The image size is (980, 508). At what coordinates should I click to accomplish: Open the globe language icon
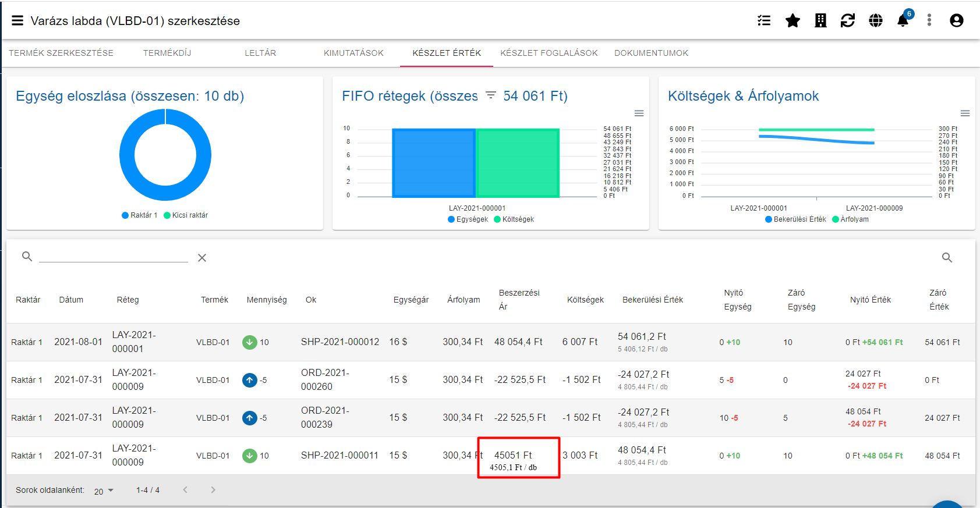tap(876, 21)
